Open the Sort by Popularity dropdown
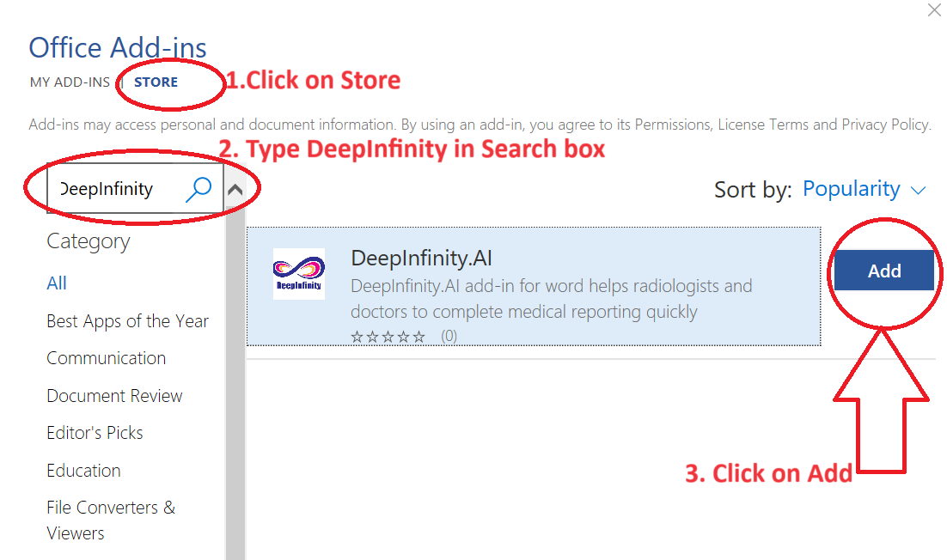The height and width of the screenshot is (560, 947). click(851, 189)
